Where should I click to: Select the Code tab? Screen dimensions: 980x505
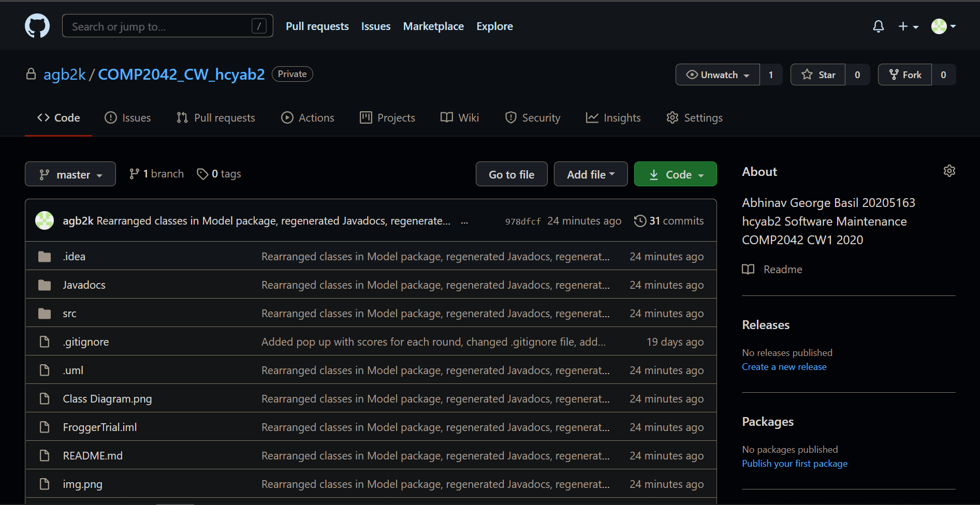click(x=58, y=118)
